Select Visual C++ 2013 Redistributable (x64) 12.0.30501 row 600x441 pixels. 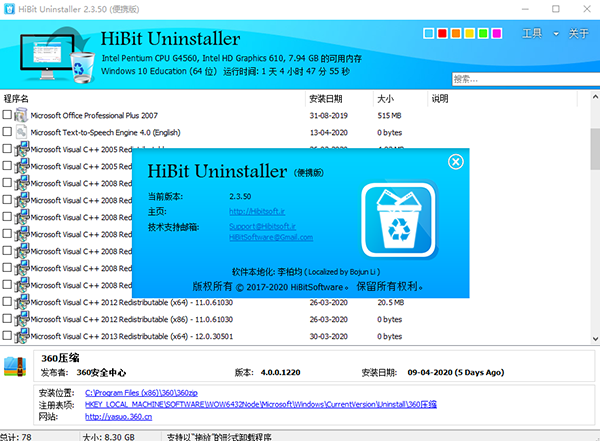coord(295,336)
